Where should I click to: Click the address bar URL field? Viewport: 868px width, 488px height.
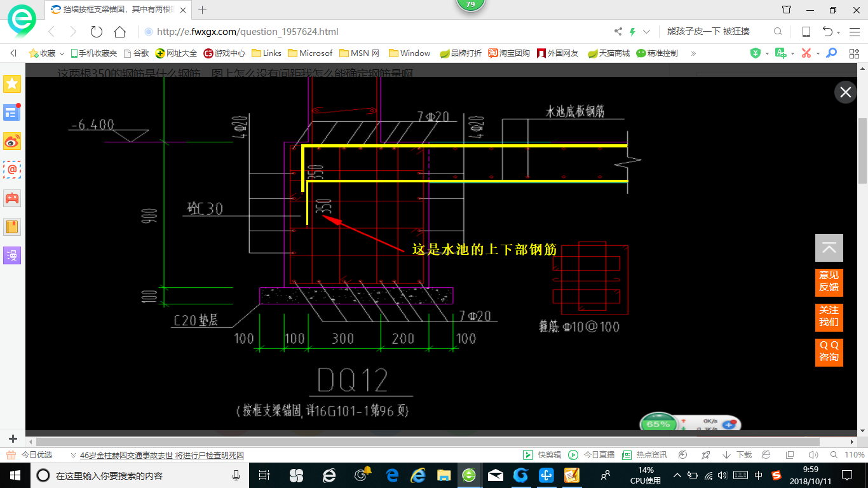pos(375,32)
